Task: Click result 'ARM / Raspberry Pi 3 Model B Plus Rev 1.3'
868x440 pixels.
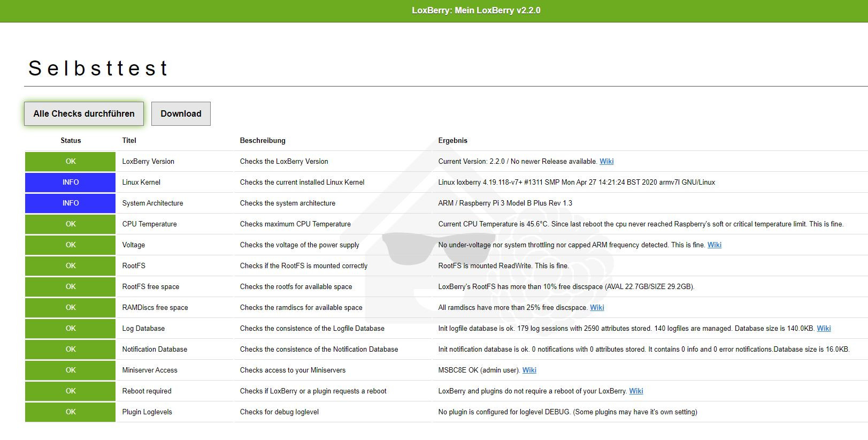Action: (505, 203)
